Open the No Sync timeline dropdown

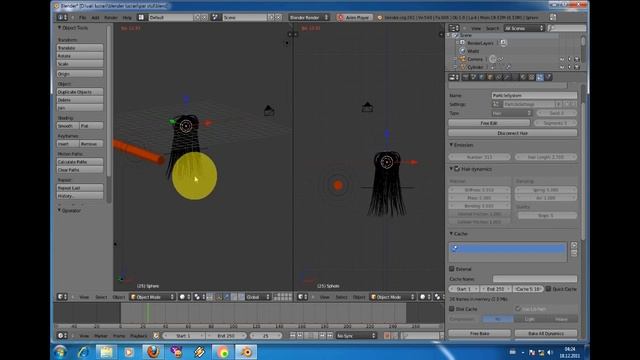coord(356,336)
